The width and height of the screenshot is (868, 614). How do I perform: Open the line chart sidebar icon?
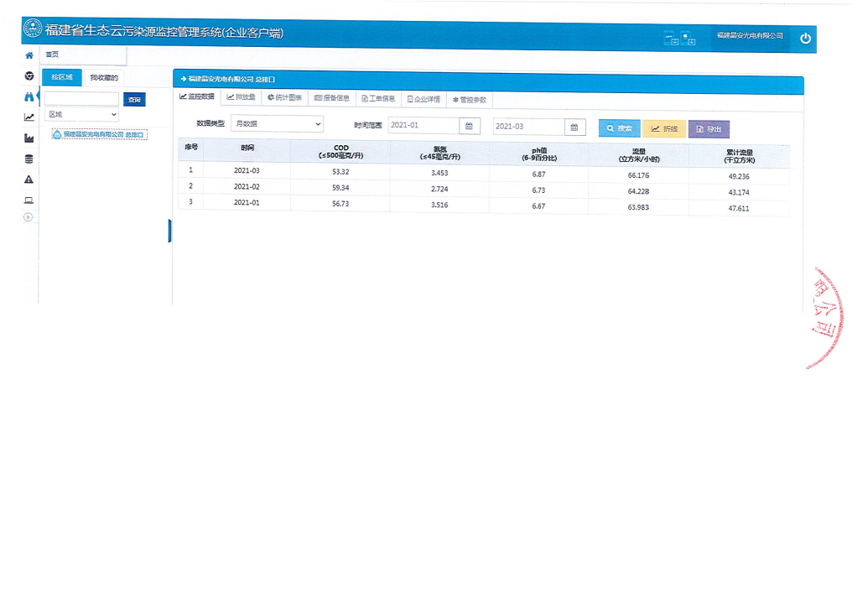tap(29, 117)
